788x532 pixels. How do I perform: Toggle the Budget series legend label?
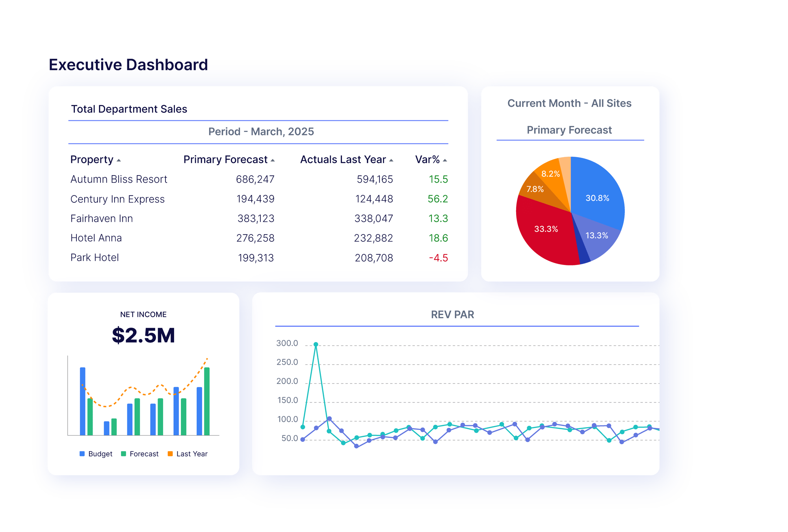point(100,454)
